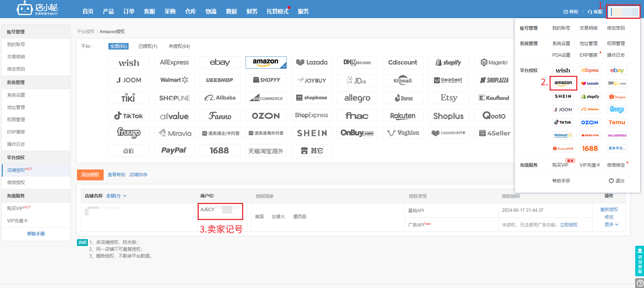Viewport: 644px width, 288px height.
Task: Expand the 更多 actions dropdown in the row
Action: (x=611, y=224)
